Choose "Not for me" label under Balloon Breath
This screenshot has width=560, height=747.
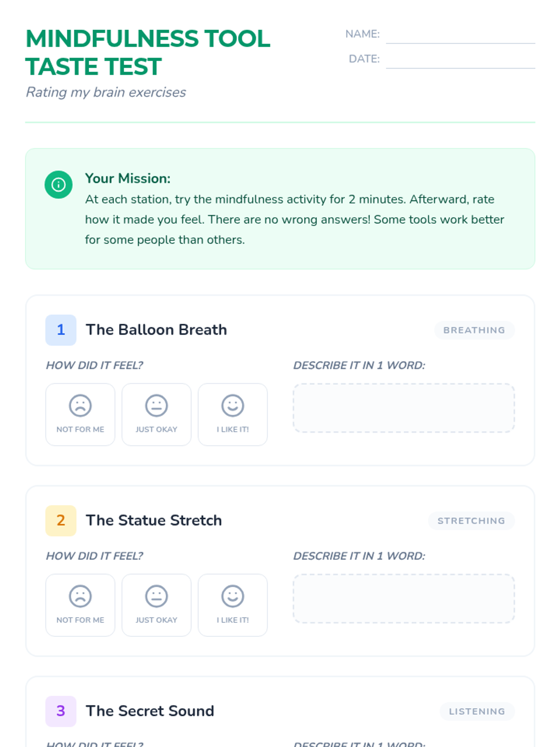(80, 430)
